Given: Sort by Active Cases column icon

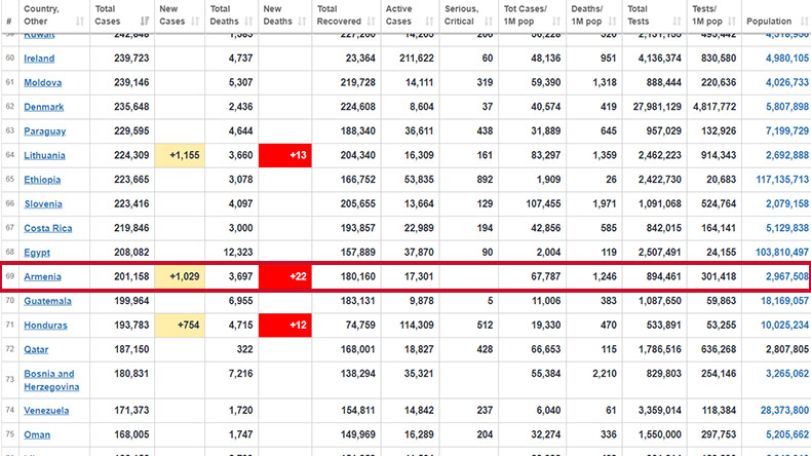Looking at the screenshot, I should click(x=429, y=21).
